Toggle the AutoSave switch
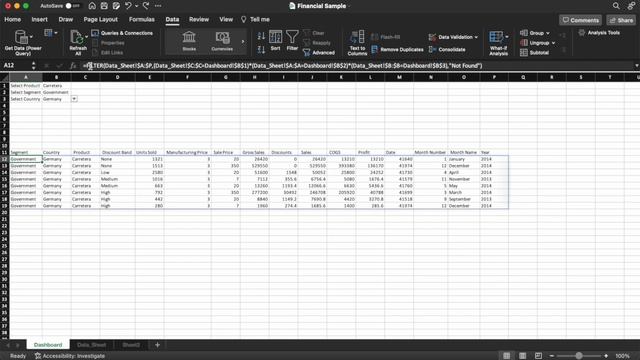The width and height of the screenshot is (640, 360). 72,6
